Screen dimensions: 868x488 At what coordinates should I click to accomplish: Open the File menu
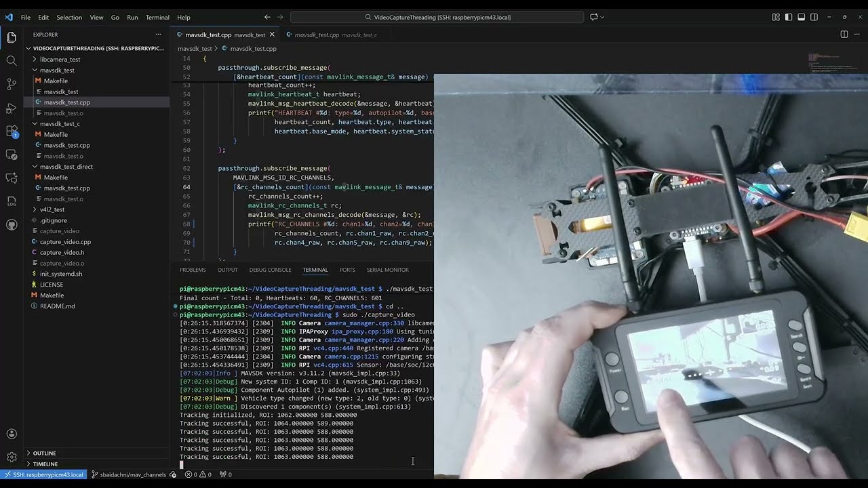pos(26,17)
